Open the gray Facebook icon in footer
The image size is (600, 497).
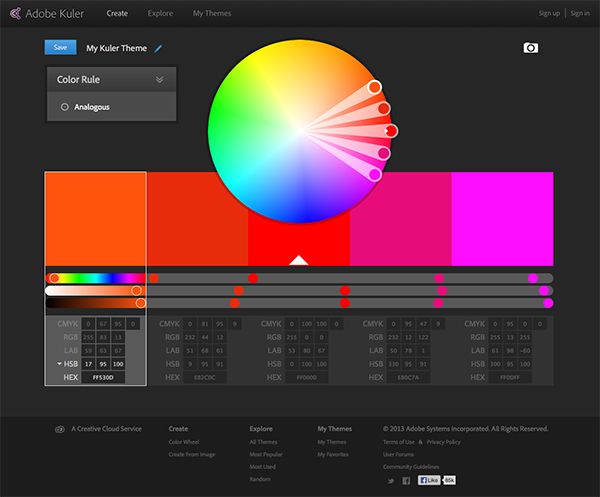tap(406, 481)
